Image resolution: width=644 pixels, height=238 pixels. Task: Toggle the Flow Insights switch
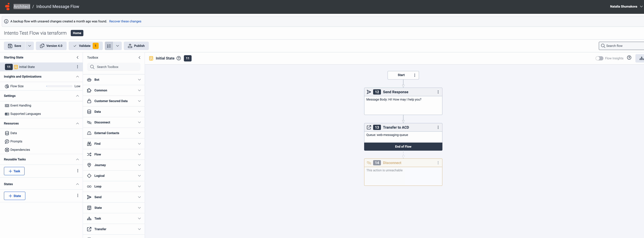pyautogui.click(x=599, y=58)
